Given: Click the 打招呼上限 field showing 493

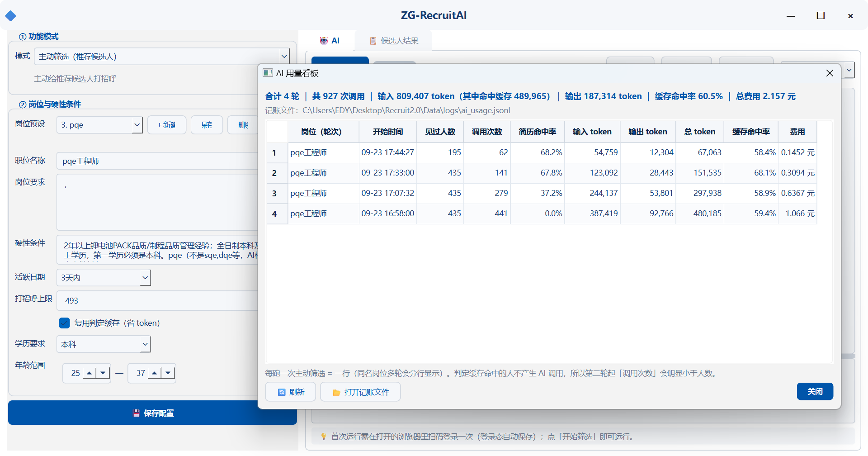Looking at the screenshot, I should (x=157, y=300).
